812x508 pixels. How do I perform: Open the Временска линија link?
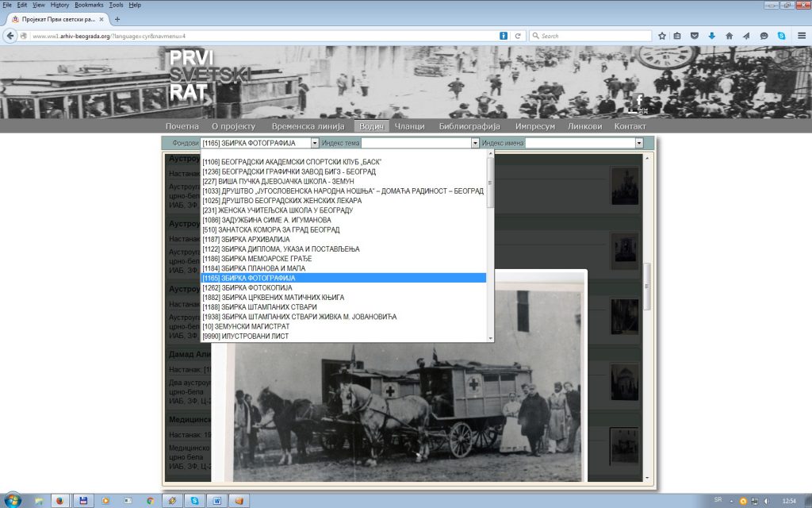tap(308, 126)
